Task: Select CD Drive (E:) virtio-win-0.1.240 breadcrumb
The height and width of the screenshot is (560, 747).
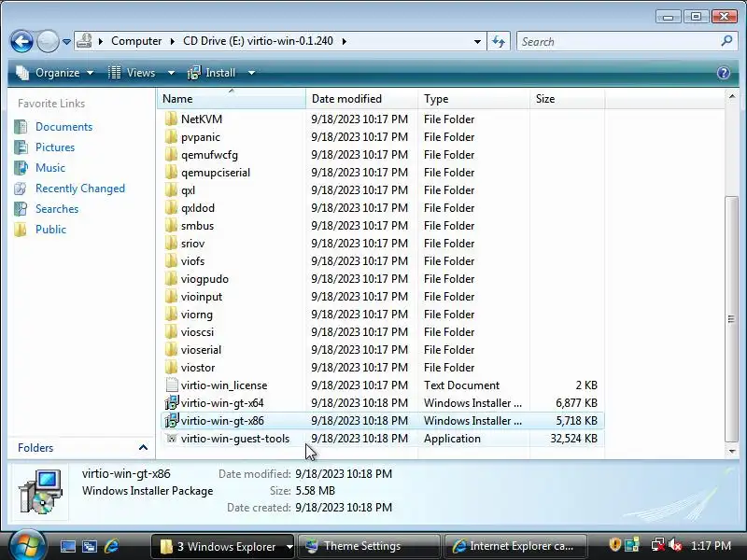Action: (x=258, y=41)
